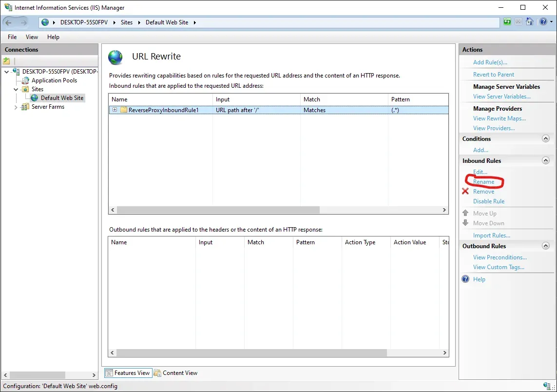The height and width of the screenshot is (392, 557).
Task: Click the Help question-mark icon in toolbar
Action: pos(542,21)
